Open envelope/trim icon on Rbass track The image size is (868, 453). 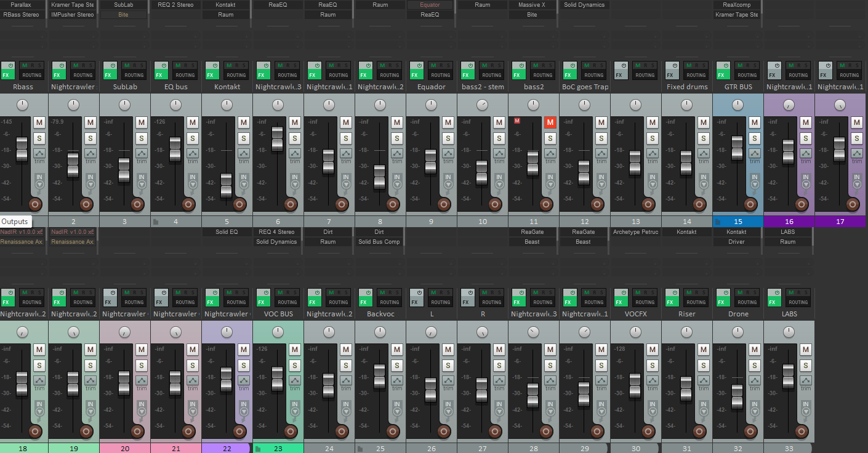pyautogui.click(x=39, y=153)
